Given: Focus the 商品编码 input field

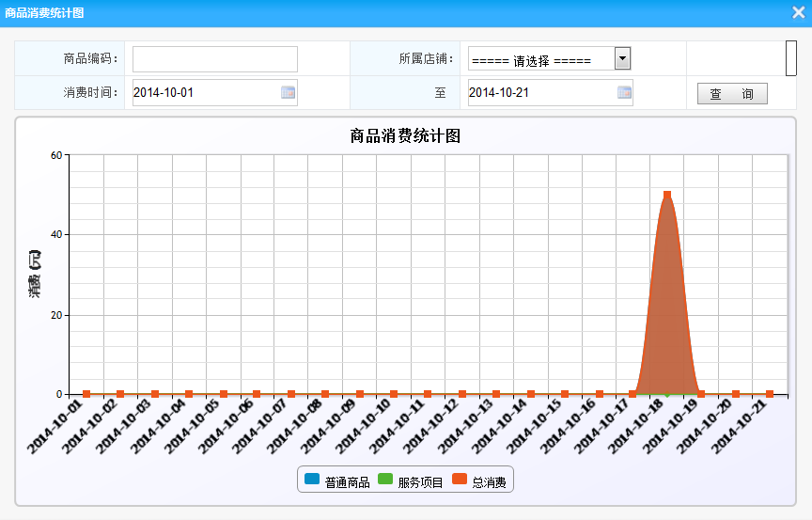Looking at the screenshot, I should click(x=214, y=59).
